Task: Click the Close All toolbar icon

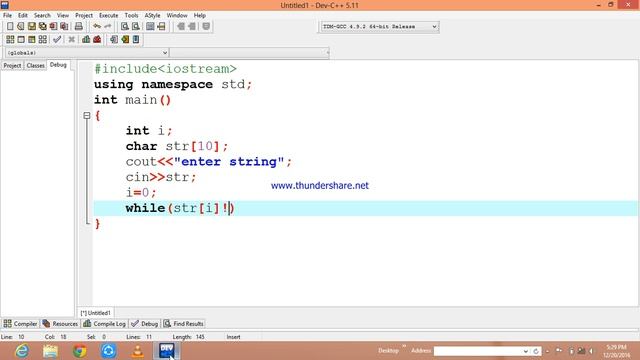Action: point(64,27)
